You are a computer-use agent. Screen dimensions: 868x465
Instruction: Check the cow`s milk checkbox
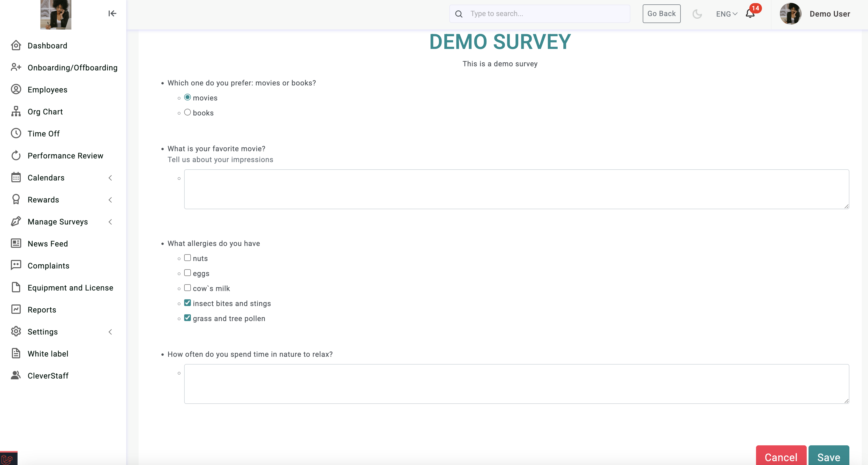pyautogui.click(x=187, y=288)
